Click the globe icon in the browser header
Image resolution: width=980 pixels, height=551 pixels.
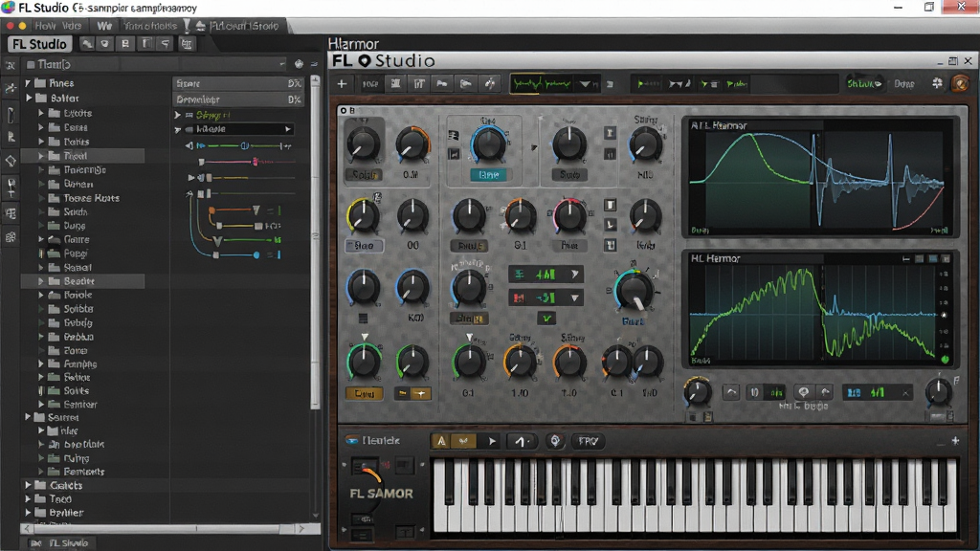click(x=299, y=64)
